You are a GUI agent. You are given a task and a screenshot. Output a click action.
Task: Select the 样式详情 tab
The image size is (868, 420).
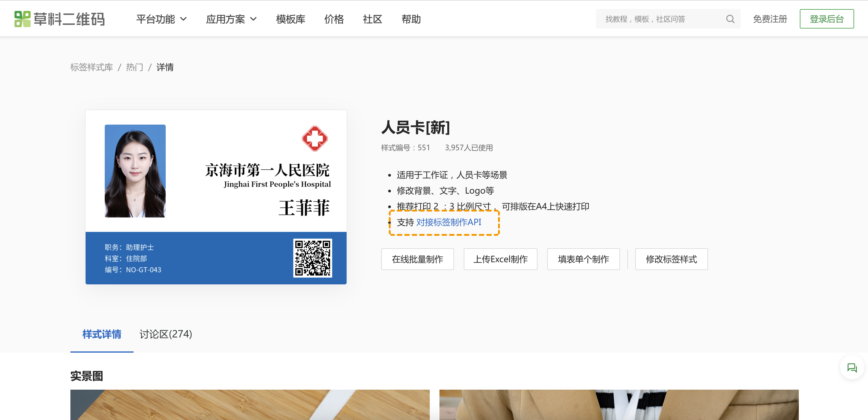pyautogui.click(x=101, y=334)
